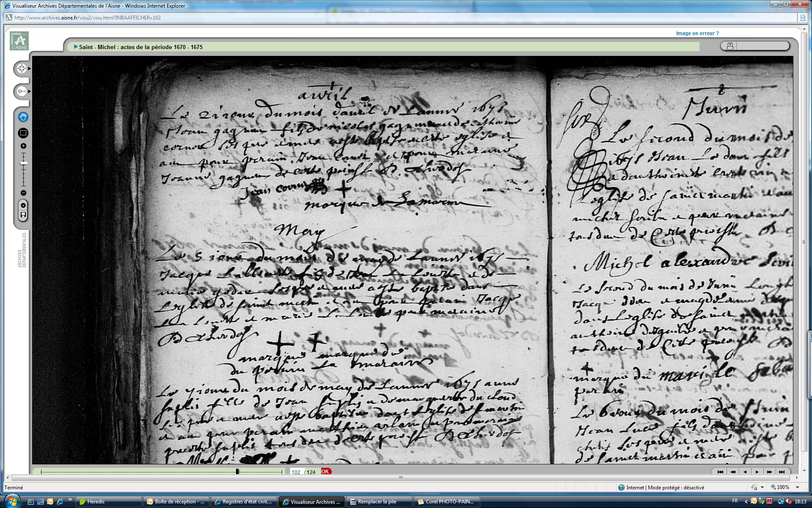The height and width of the screenshot is (508, 812).
Task: Go to the last page
Action: [x=782, y=472]
